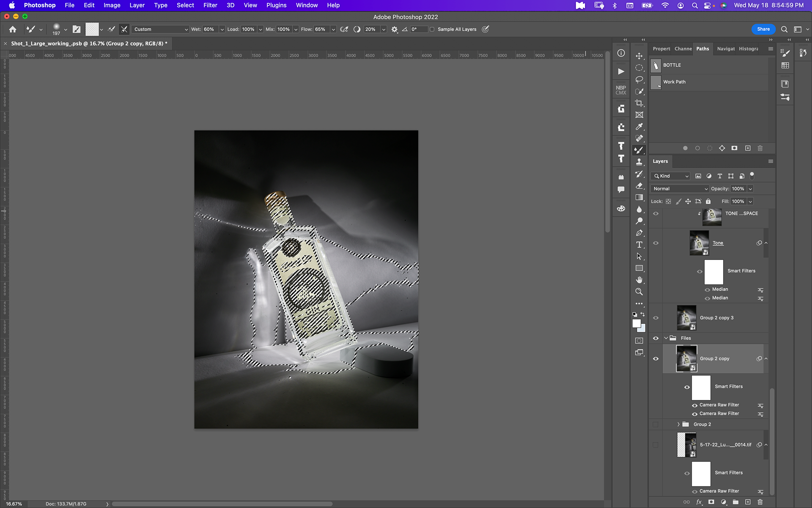Select the Zoom tool
The image size is (812, 508).
click(639, 292)
